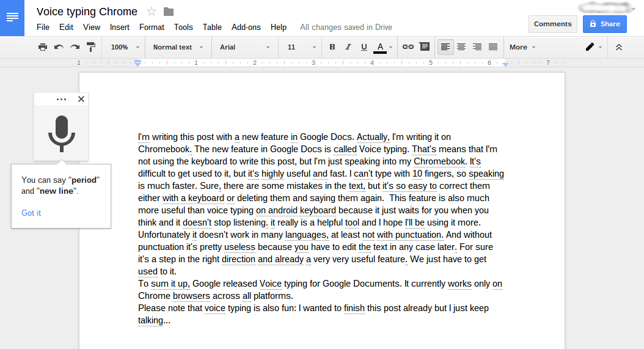Open the font size 11 dropdown
644x349 pixels.
(x=301, y=47)
